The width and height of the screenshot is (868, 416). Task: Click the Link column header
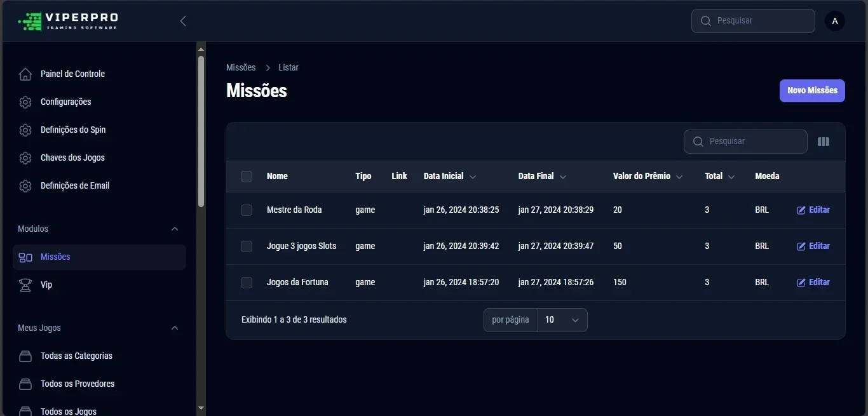399,177
